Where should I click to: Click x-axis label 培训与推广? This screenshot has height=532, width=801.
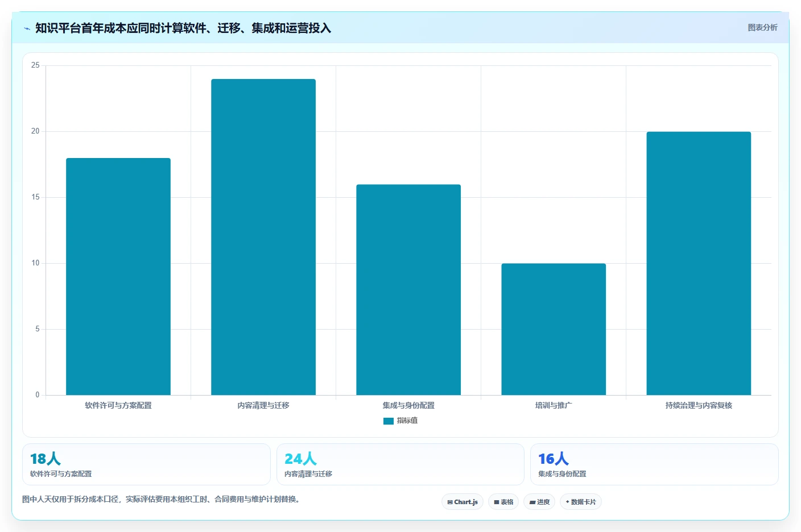(x=554, y=405)
